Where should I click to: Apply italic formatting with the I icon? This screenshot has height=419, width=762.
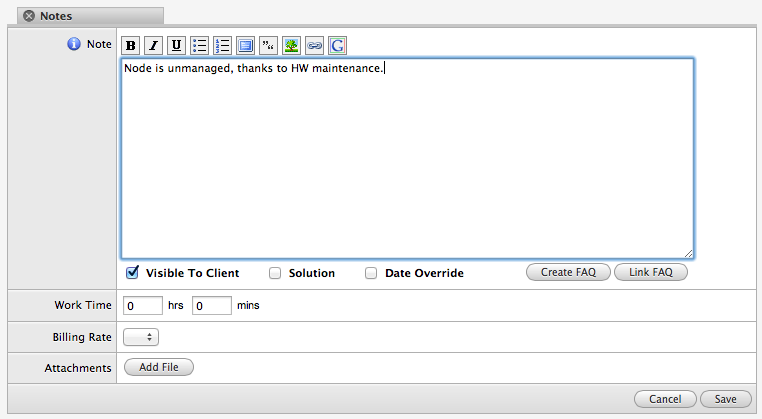(x=153, y=46)
